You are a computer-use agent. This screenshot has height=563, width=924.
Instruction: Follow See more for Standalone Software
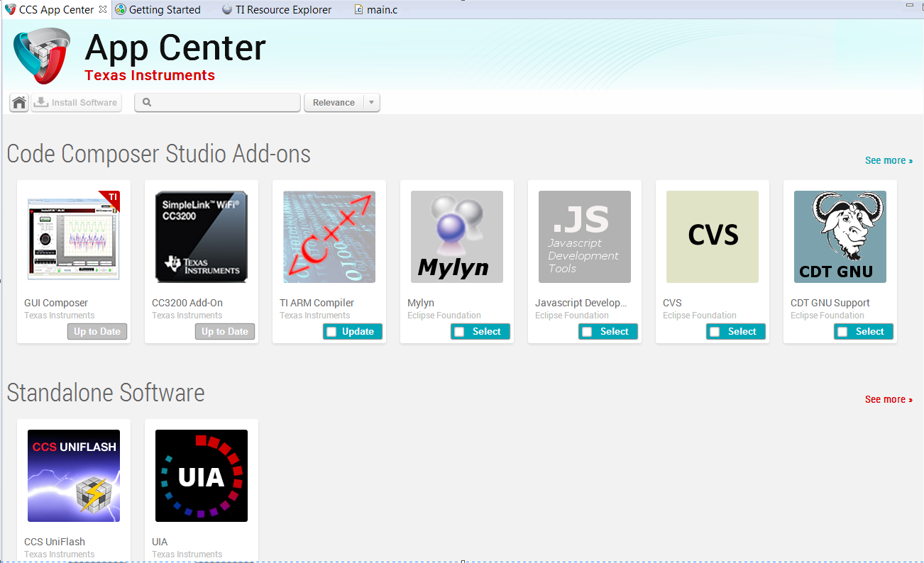coord(889,400)
